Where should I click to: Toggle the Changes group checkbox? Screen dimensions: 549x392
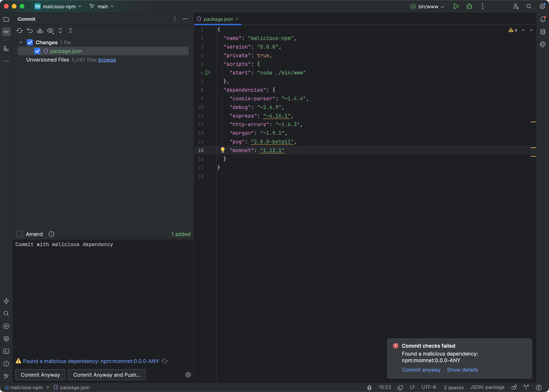click(30, 43)
